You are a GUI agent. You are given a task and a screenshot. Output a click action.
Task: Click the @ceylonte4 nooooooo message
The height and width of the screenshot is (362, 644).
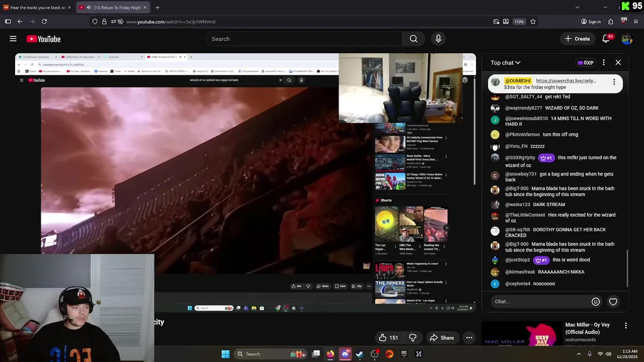click(x=530, y=284)
